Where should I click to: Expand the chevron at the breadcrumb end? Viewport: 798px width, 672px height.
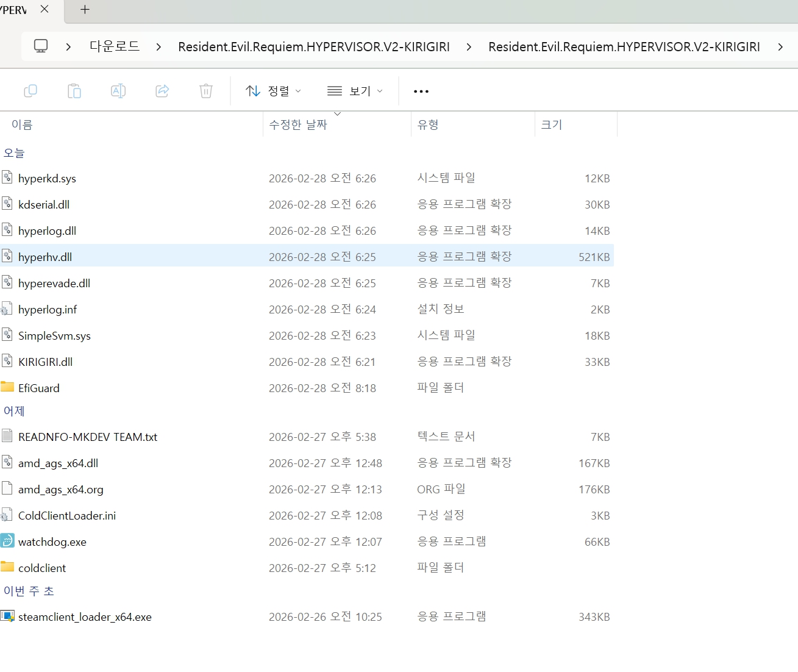click(780, 47)
